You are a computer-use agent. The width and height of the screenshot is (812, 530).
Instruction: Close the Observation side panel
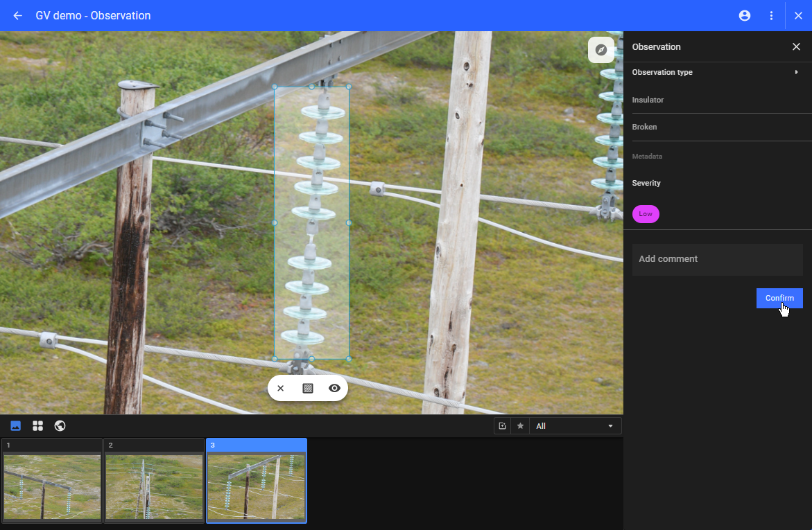(796, 46)
